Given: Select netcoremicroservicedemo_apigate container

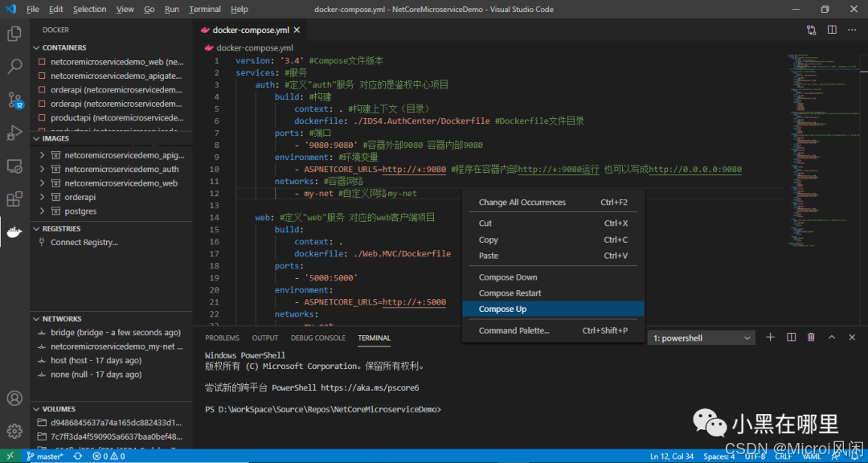Looking at the screenshot, I should pos(111,76).
